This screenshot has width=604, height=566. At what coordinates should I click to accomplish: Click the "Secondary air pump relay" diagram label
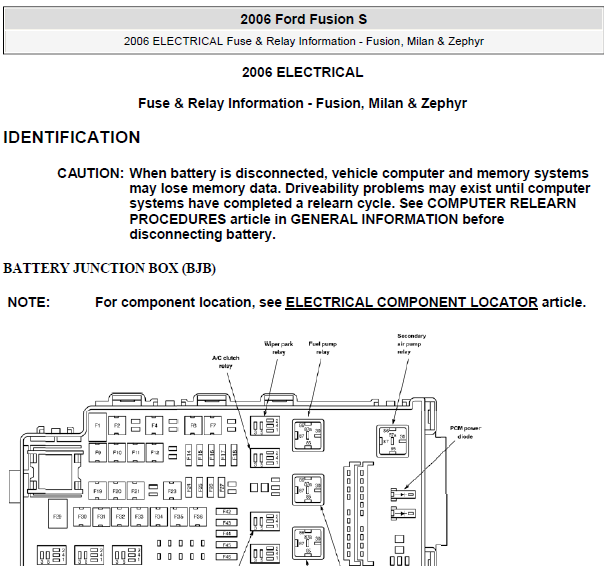click(x=411, y=344)
